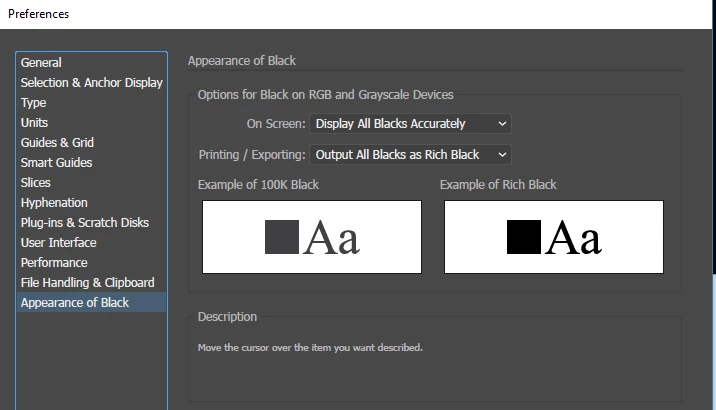Open the Printing / Exporting dropdown

click(410, 155)
